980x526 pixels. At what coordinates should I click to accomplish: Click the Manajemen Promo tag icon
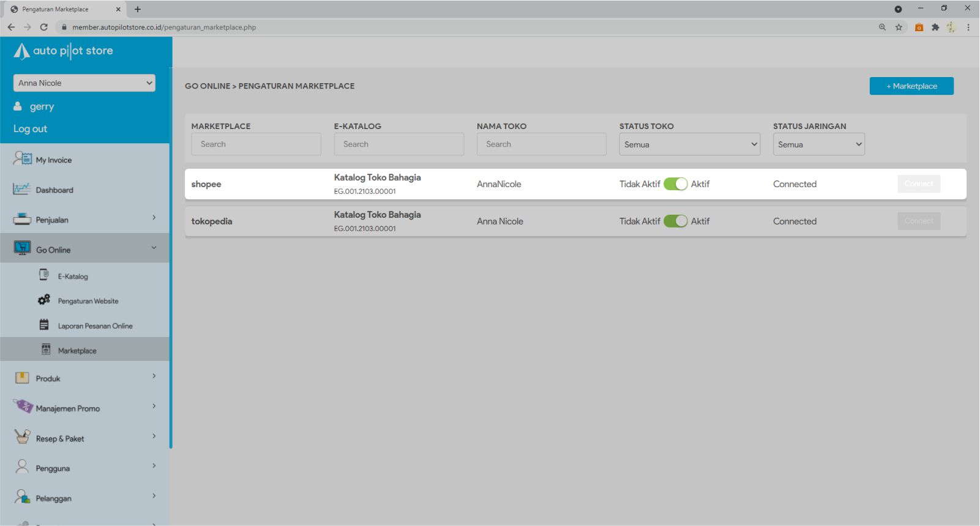tap(23, 407)
